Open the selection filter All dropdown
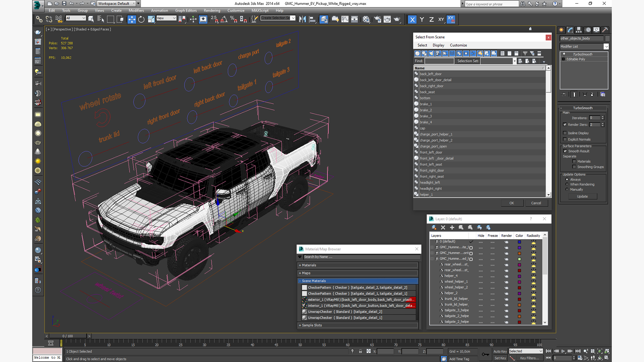The height and width of the screenshot is (362, 644). point(76,18)
